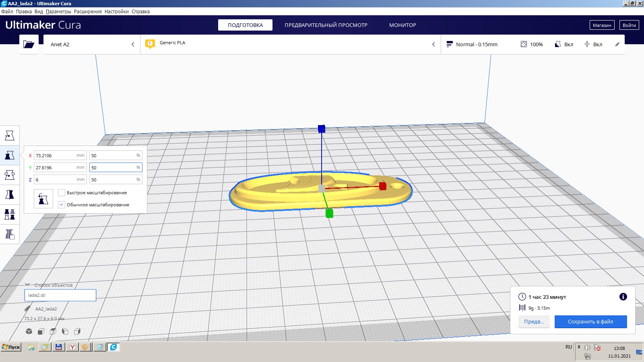The height and width of the screenshot is (362, 644).
Task: Switch to ПРЕДВАРИТЕЛЬНЫЙ ПРОСМОТР tab
Action: [326, 25]
